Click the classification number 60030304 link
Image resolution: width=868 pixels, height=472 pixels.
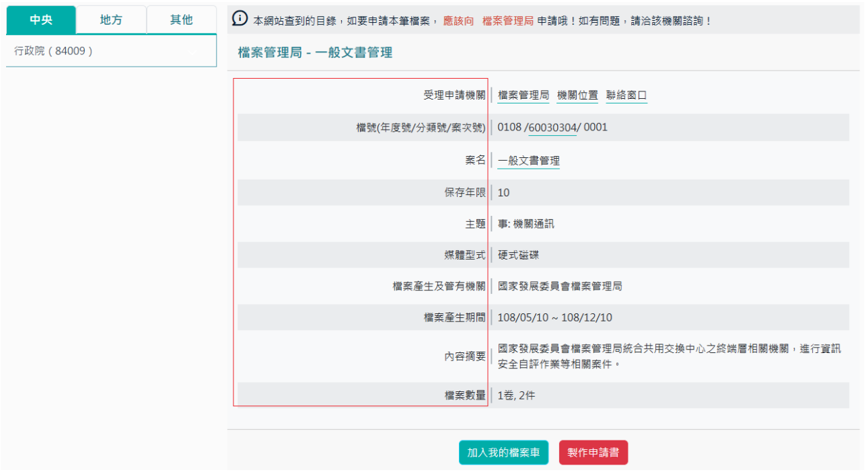point(552,127)
